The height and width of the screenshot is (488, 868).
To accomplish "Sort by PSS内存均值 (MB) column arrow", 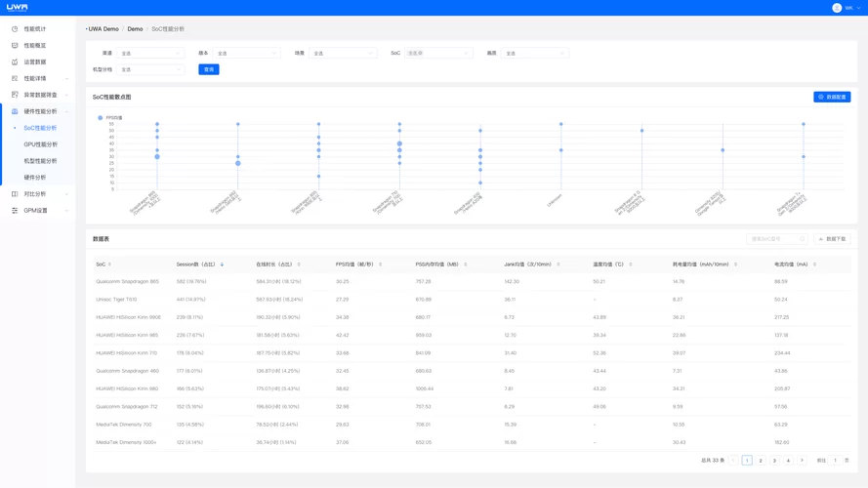I will click(466, 264).
